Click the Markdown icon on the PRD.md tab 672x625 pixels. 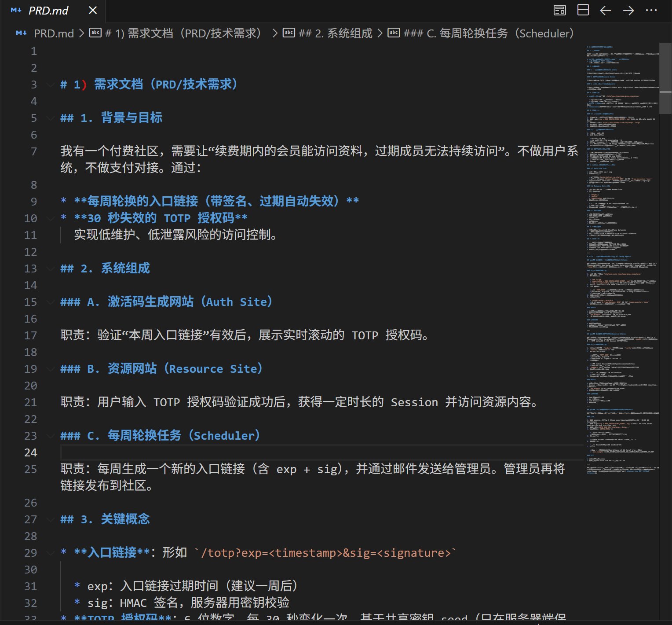[16, 10]
